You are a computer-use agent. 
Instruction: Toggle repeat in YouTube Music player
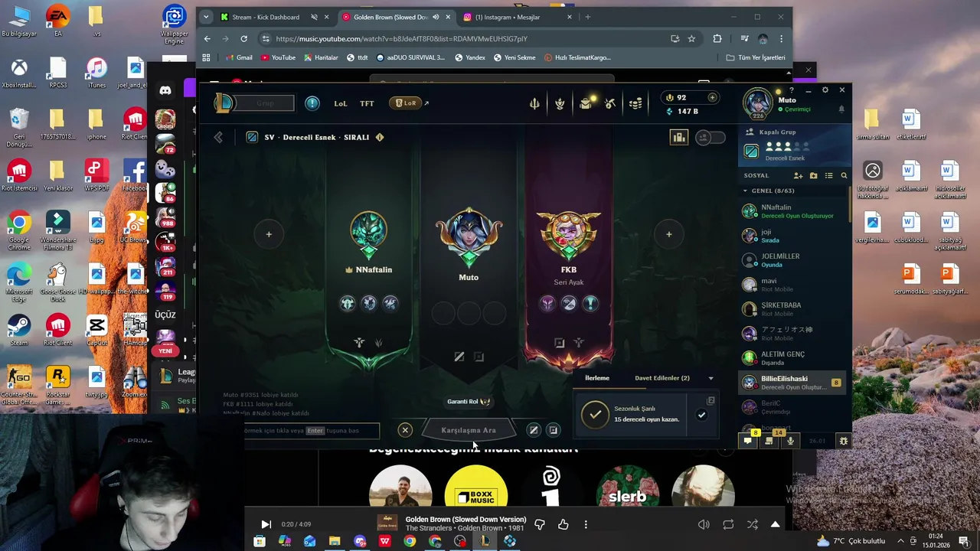click(x=728, y=524)
